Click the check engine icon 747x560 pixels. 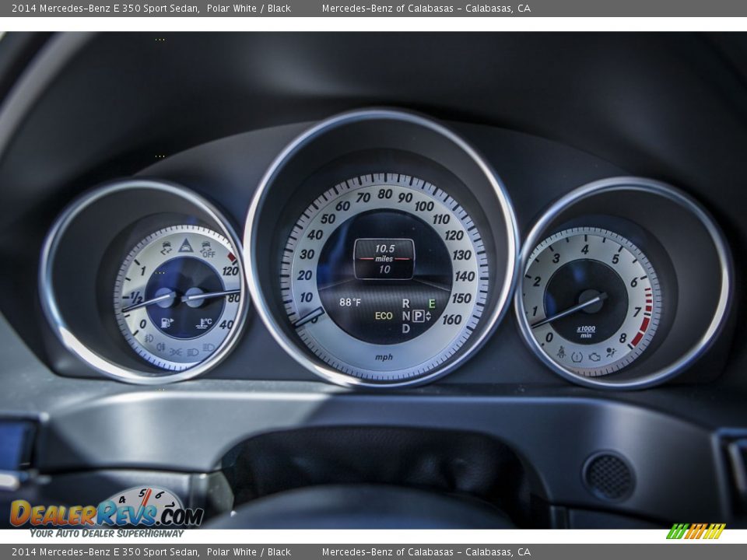(594, 357)
